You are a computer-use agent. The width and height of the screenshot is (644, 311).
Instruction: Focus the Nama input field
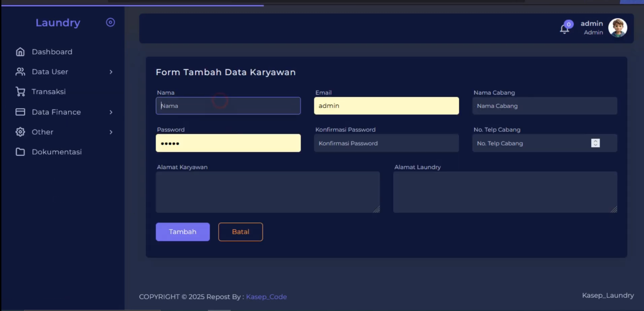click(228, 106)
